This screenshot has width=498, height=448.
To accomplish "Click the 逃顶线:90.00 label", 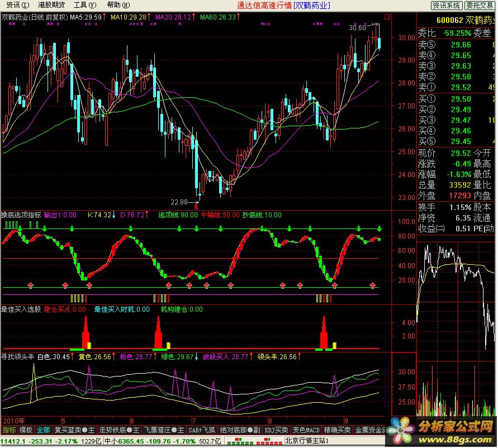I will pyautogui.click(x=178, y=215).
